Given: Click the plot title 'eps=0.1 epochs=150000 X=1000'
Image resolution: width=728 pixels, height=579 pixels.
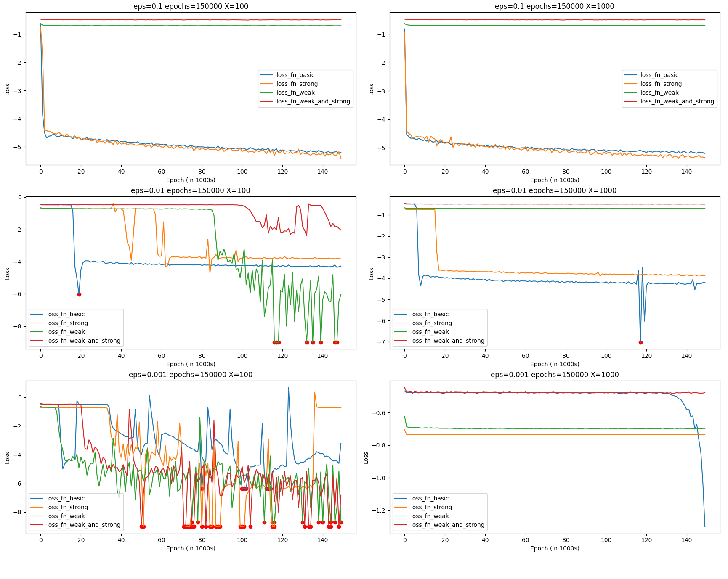Looking at the screenshot, I should pos(555,6).
